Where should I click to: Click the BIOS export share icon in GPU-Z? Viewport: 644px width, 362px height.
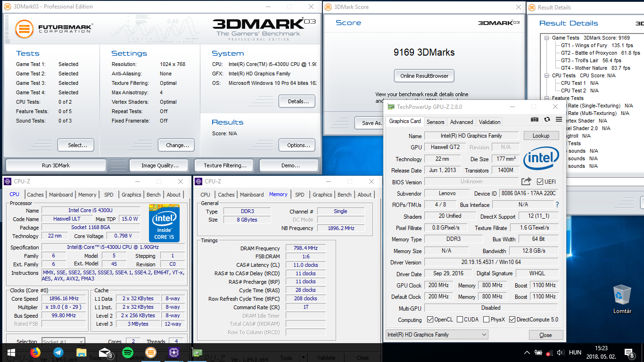[526, 181]
